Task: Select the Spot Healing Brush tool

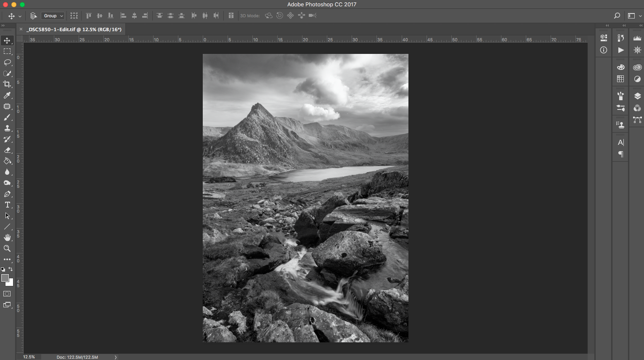Action: click(x=7, y=107)
